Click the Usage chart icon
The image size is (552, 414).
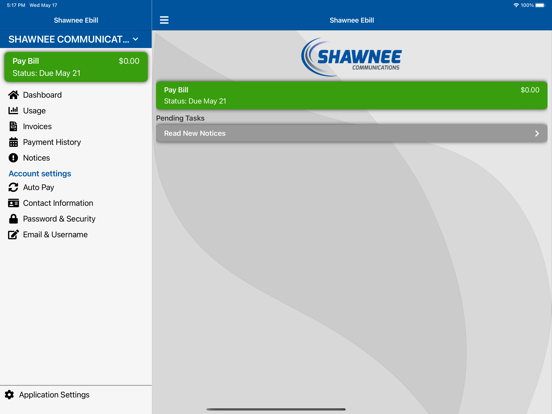tap(13, 111)
